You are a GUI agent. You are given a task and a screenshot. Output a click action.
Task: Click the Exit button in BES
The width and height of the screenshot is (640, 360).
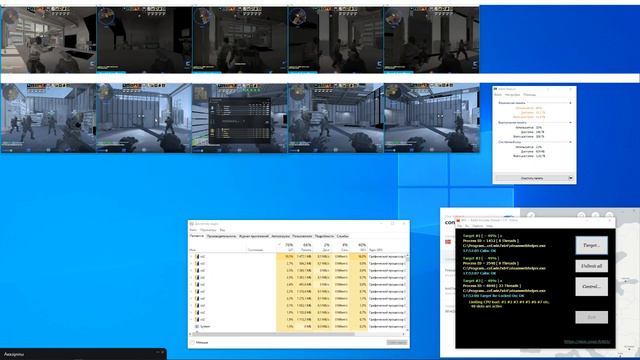coord(591,317)
